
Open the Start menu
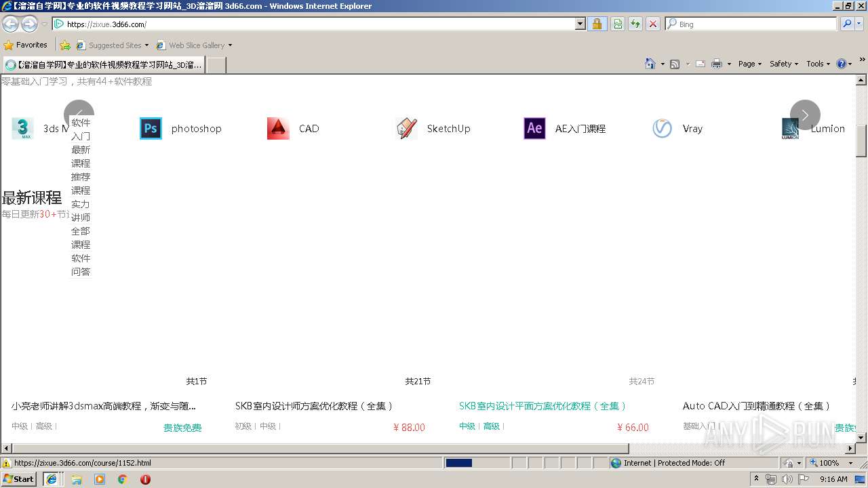[19, 479]
